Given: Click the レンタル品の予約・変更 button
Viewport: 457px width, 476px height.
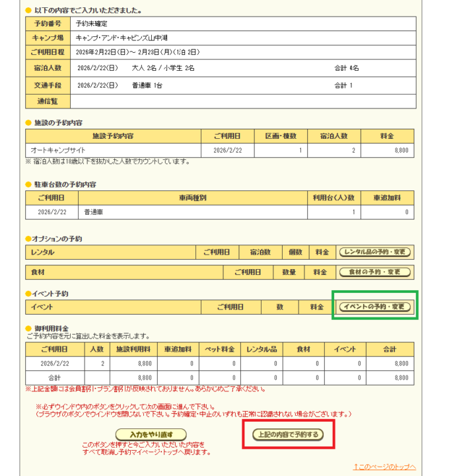Looking at the screenshot, I should [x=375, y=252].
